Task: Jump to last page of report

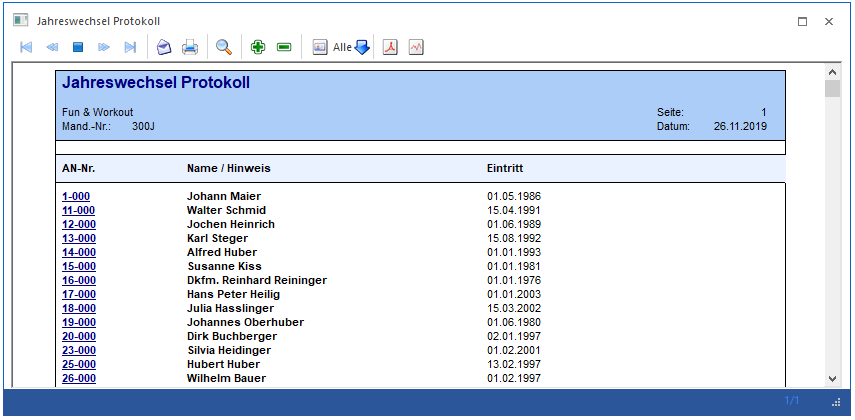Action: (130, 47)
